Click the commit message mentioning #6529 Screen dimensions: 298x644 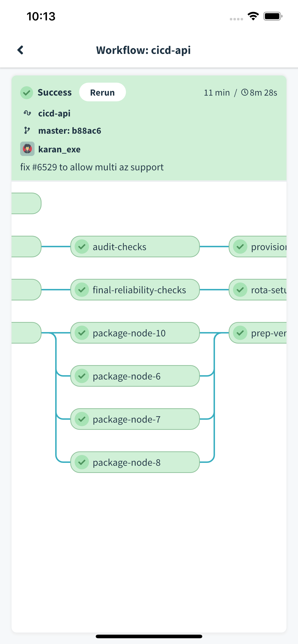coord(92,167)
